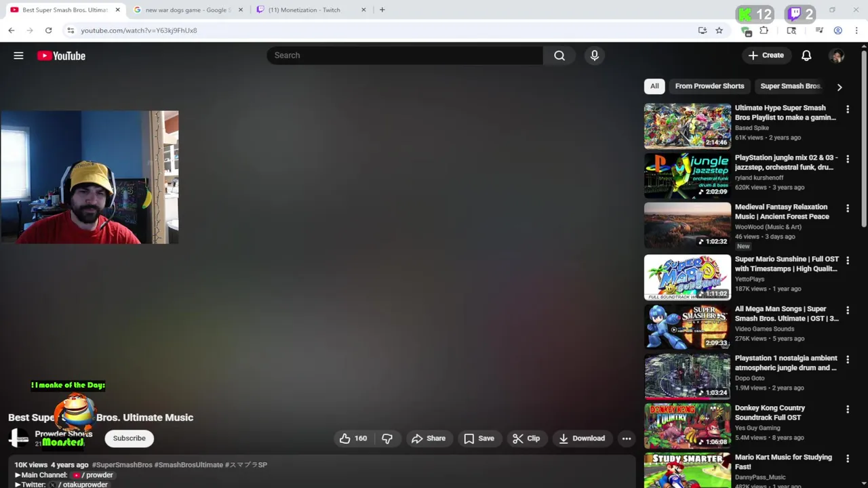Like the video with thumbs up
Screen dimensions: 868x488
coord(353,439)
